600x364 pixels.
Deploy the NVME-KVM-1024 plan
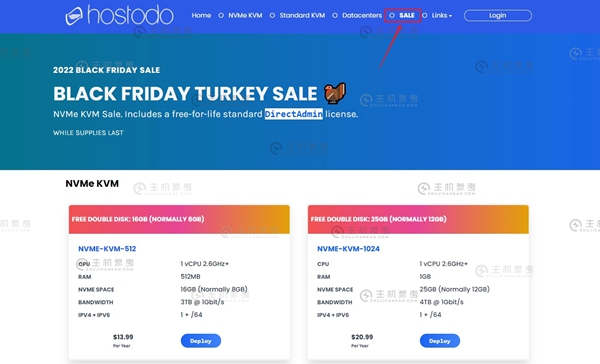click(x=440, y=341)
